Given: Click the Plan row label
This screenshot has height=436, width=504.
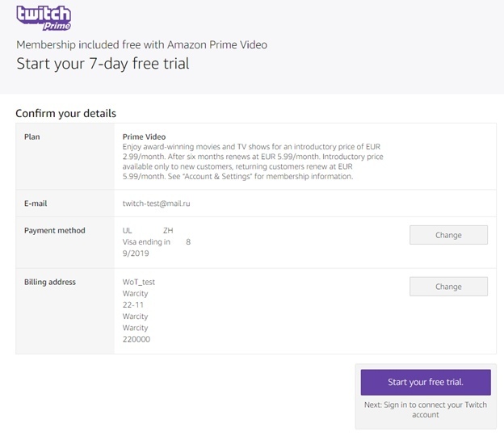Looking at the screenshot, I should click(x=32, y=137).
